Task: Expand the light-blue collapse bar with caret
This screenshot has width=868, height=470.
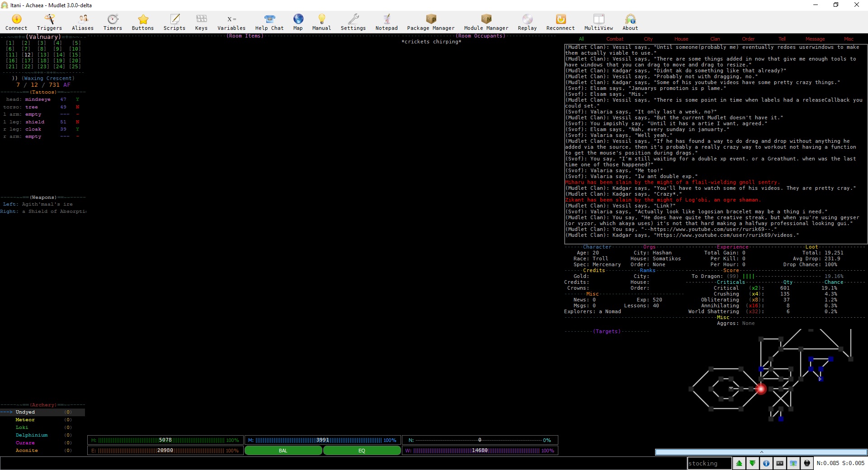Action: point(761,452)
